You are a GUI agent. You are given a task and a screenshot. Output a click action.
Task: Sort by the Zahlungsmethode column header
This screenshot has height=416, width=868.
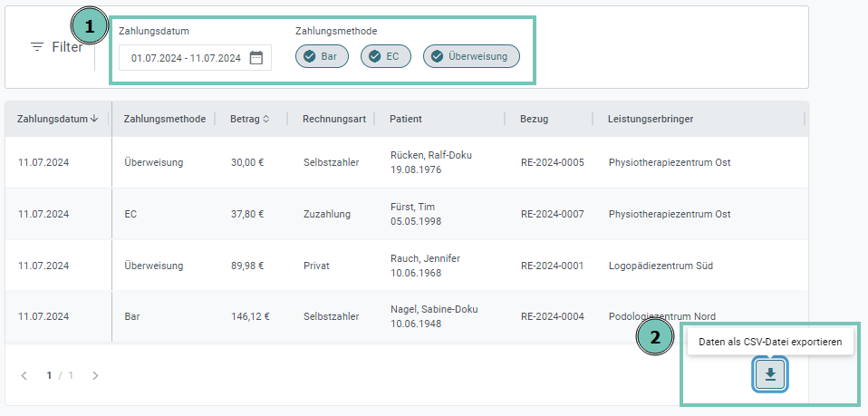(x=164, y=119)
